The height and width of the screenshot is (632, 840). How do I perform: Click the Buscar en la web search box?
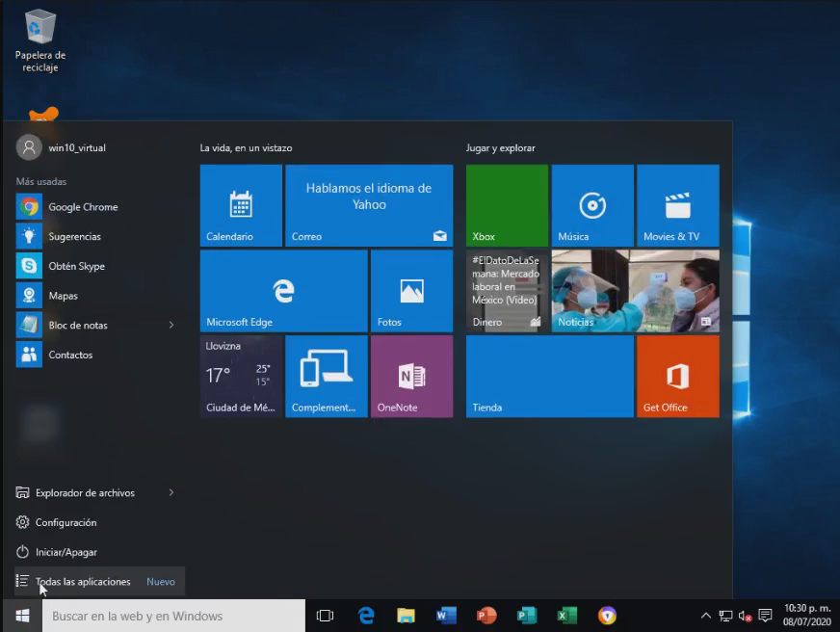tap(173, 616)
